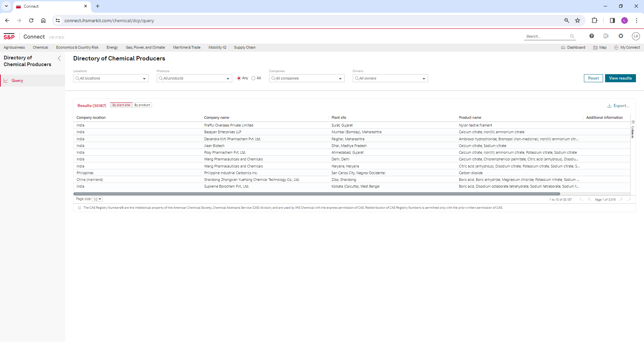This screenshot has width=644, height=342.
Task: Click the View results button
Action: point(620,78)
